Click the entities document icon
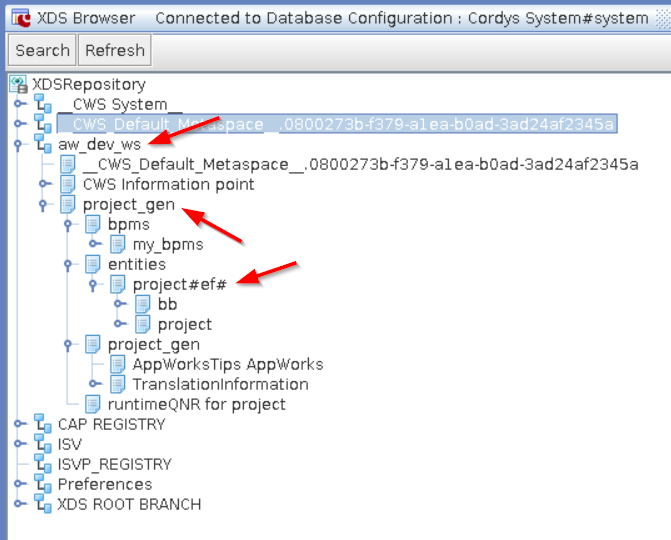 pos(93,264)
